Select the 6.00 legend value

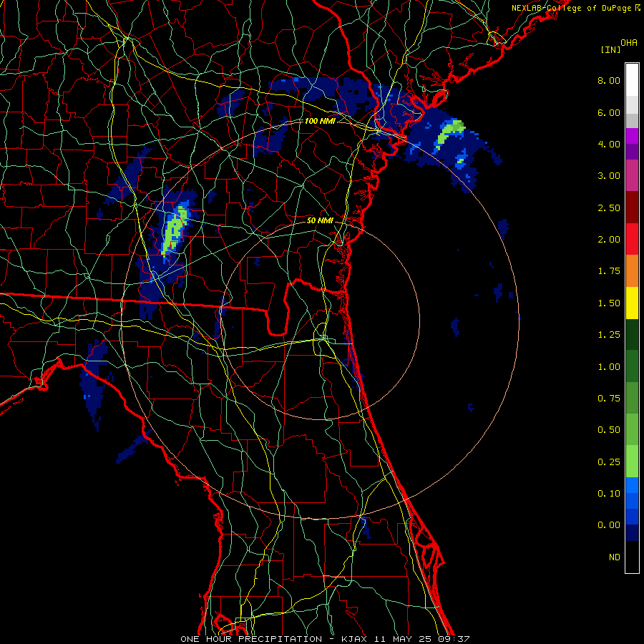[609, 112]
